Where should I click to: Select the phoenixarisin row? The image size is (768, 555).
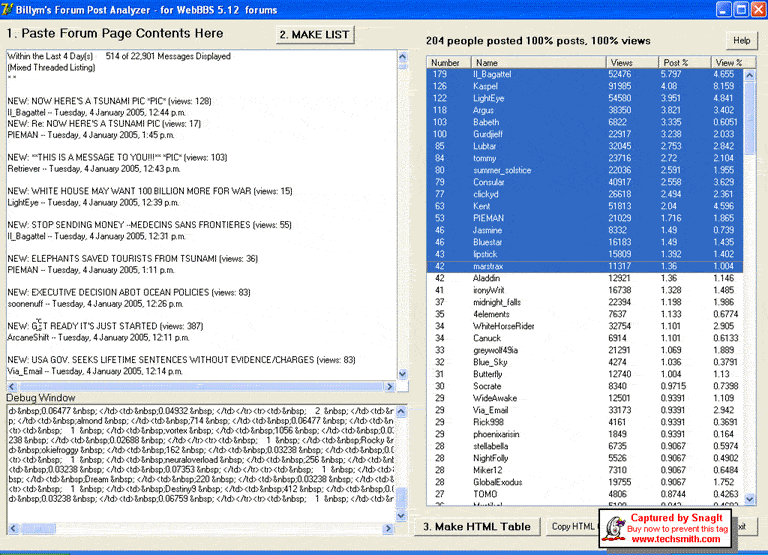[x=585, y=434]
